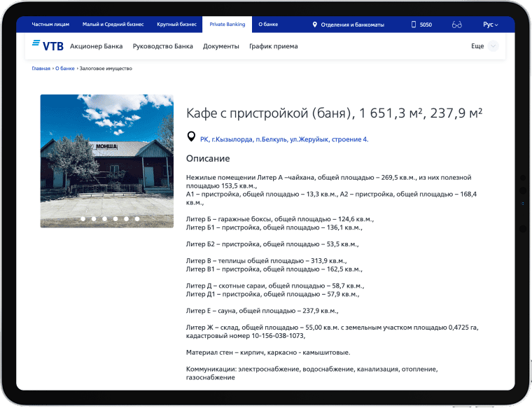The width and height of the screenshot is (532, 408).
Task: Click the line 'Литер Б1 – пристройка'
Action: (274, 227)
